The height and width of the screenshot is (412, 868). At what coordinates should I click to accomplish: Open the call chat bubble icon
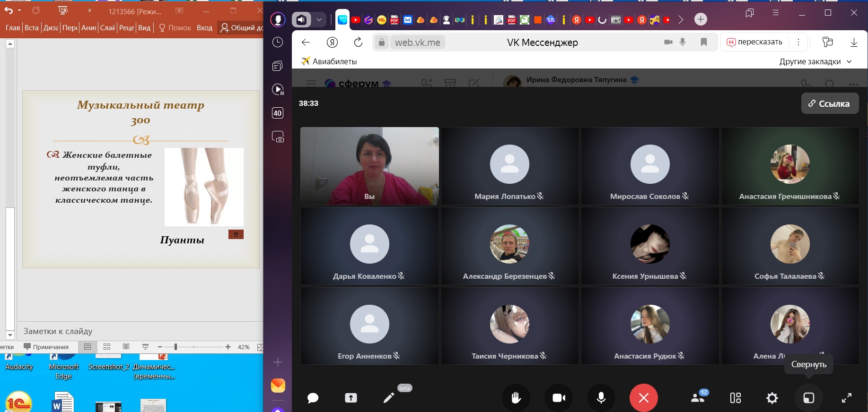click(313, 398)
